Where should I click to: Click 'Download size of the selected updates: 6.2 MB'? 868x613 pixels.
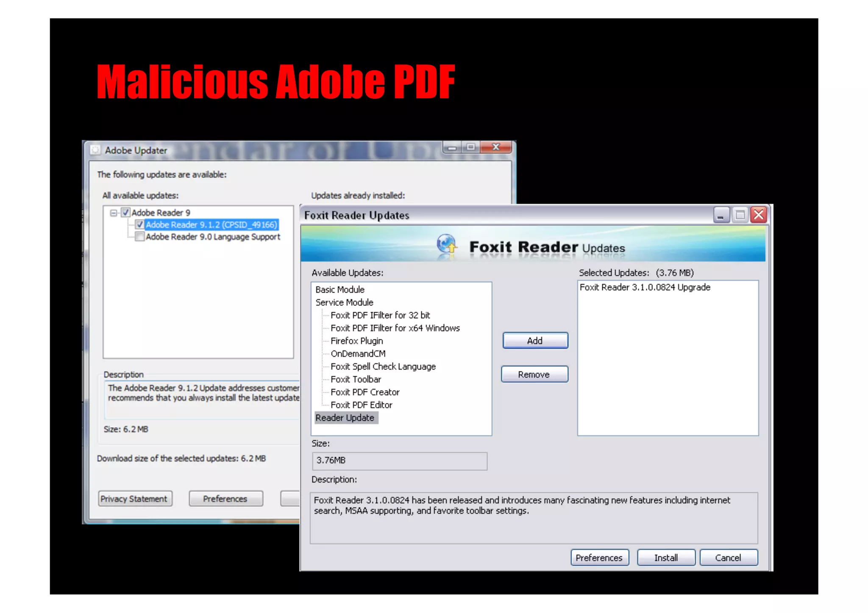pyautogui.click(x=181, y=458)
